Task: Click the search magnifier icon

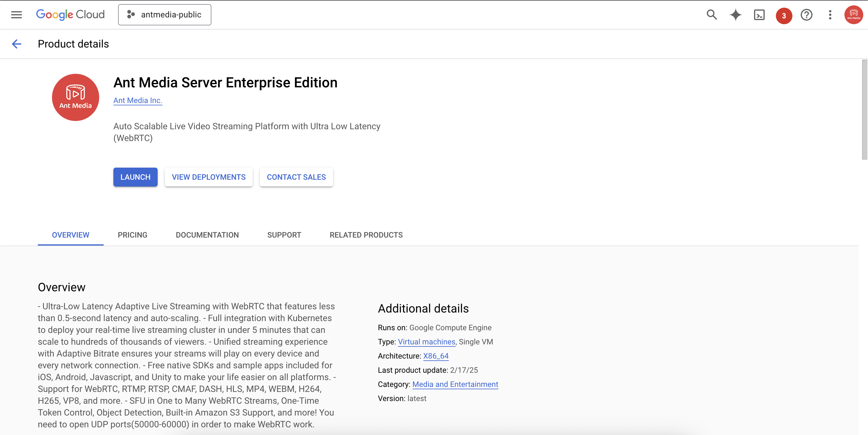Action: [x=711, y=15]
